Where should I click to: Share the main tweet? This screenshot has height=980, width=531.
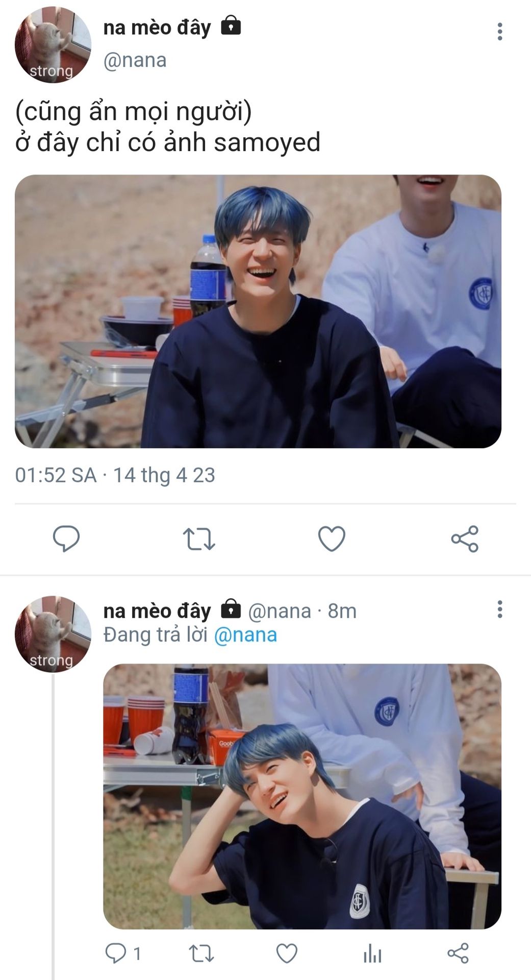click(465, 538)
